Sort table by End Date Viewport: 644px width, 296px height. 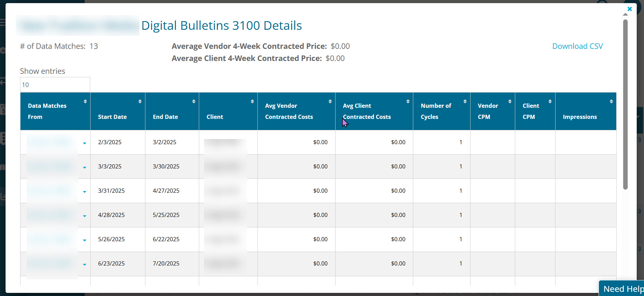coord(172,111)
